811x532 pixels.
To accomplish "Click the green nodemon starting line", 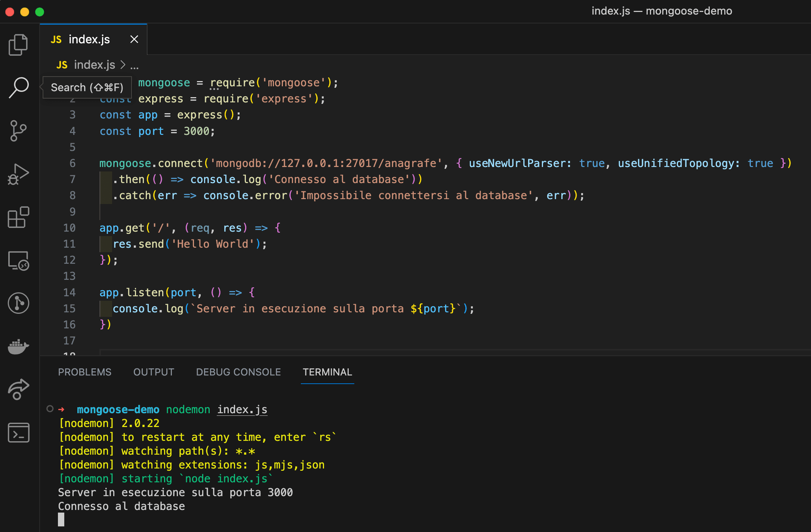I will 166,479.
